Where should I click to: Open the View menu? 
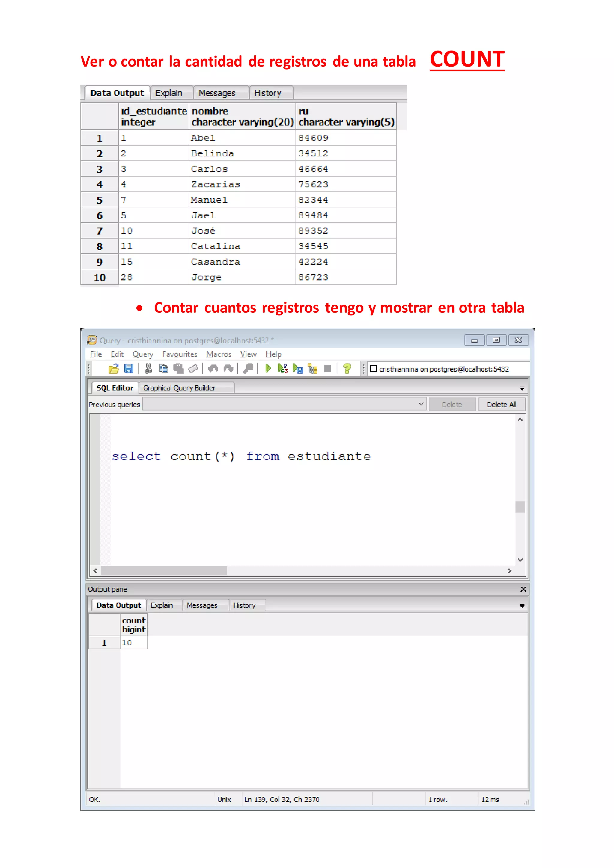(x=249, y=354)
